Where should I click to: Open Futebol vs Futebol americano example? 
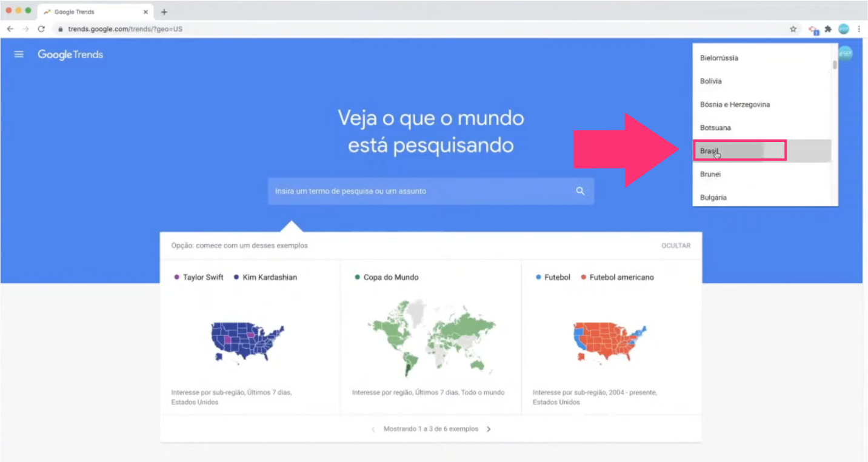pos(612,337)
